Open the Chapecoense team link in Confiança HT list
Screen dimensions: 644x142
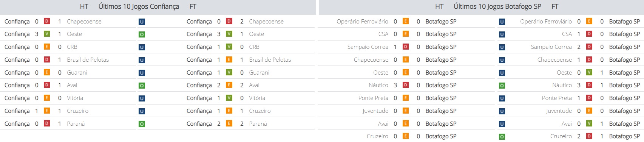84,22
